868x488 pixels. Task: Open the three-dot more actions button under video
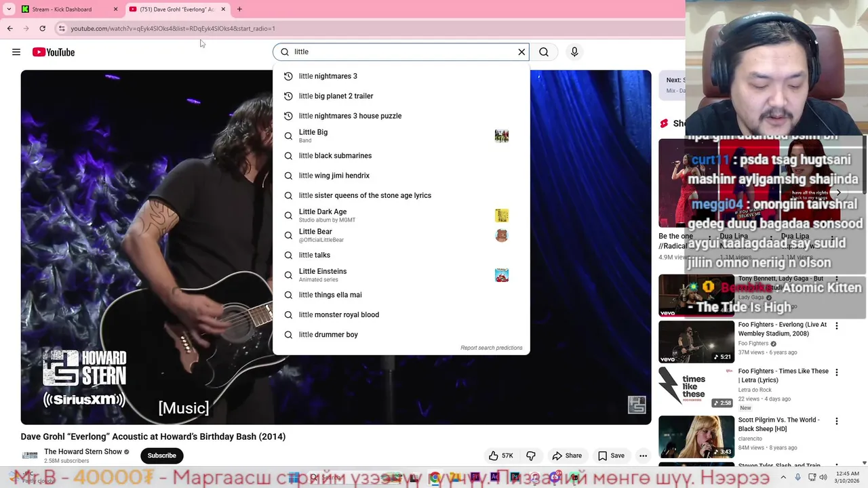click(x=643, y=455)
